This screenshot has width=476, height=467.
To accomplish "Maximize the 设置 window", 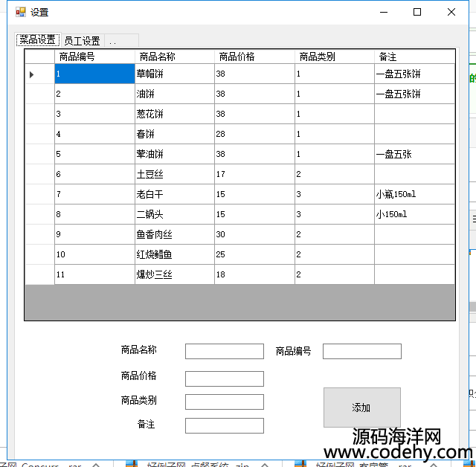I will [x=417, y=12].
